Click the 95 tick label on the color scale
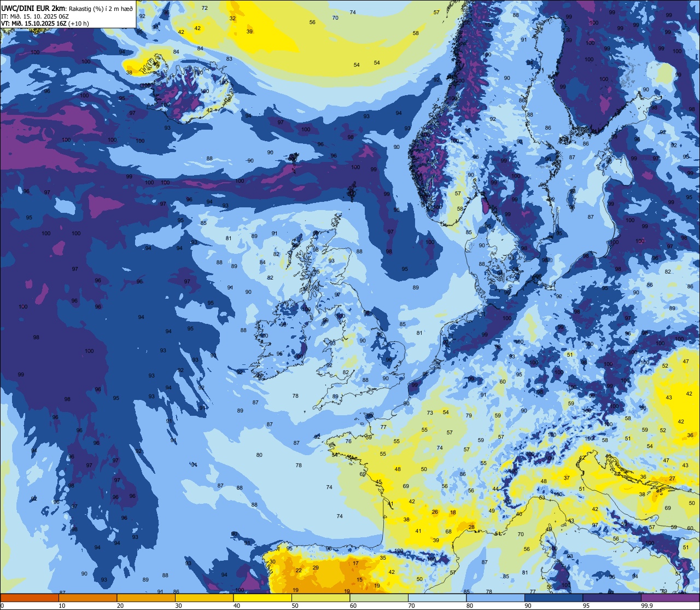Screen dimensions: 700x610 586,606
